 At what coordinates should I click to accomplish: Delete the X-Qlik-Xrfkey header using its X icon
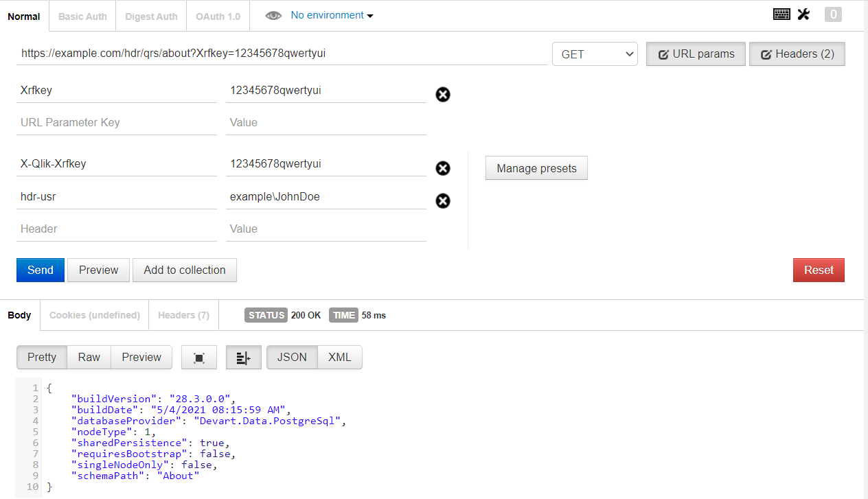[x=442, y=168]
